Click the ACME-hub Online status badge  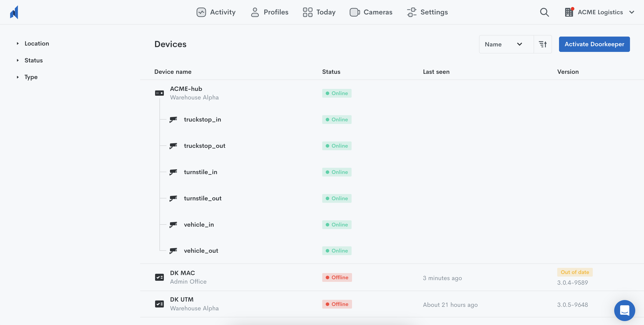pos(336,93)
